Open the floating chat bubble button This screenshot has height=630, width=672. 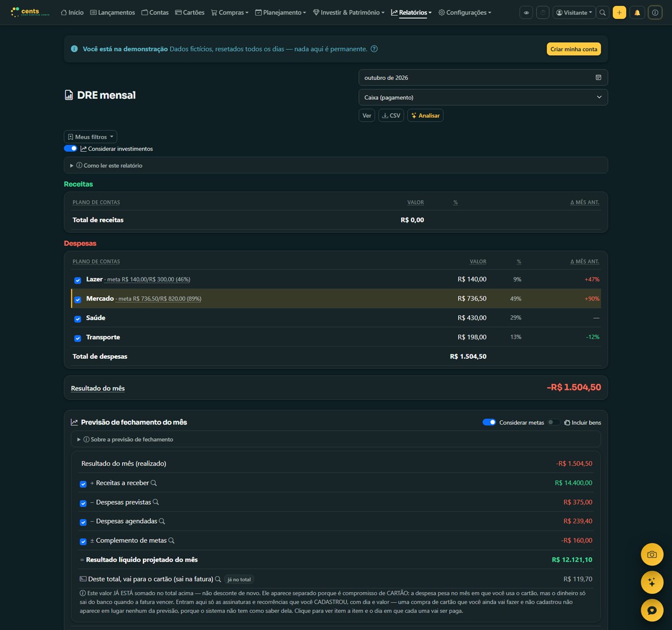(x=652, y=610)
